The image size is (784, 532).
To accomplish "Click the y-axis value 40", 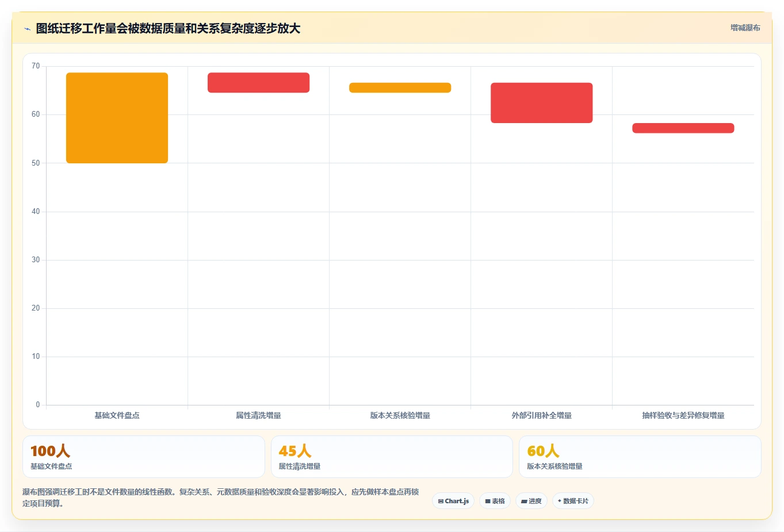I will coord(36,211).
